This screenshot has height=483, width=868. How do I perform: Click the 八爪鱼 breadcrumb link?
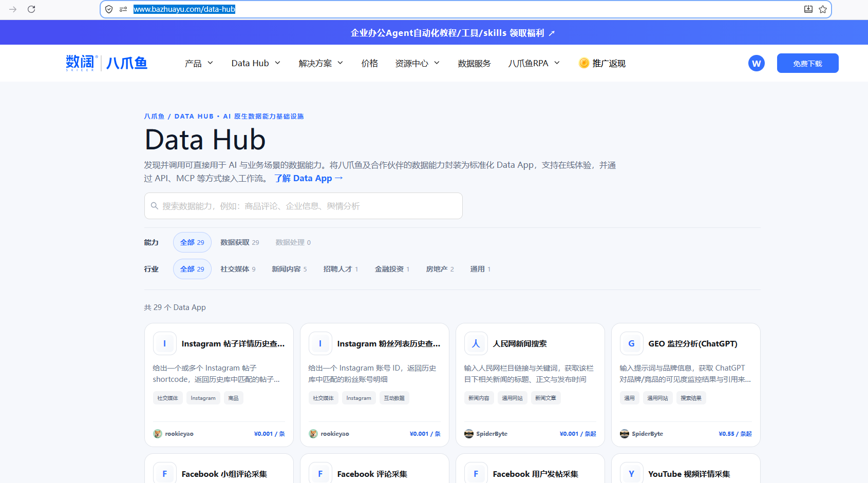coord(154,117)
